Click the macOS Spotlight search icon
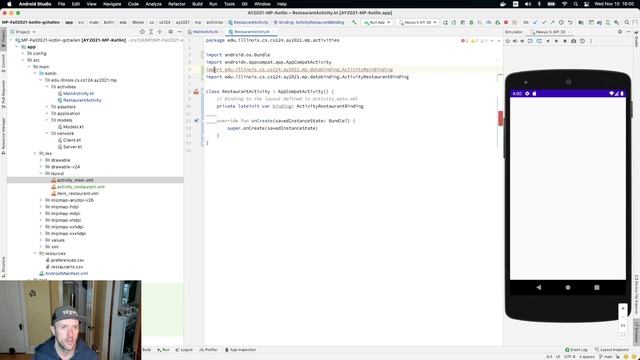Image resolution: width=640 pixels, height=360 pixels. (x=576, y=4)
